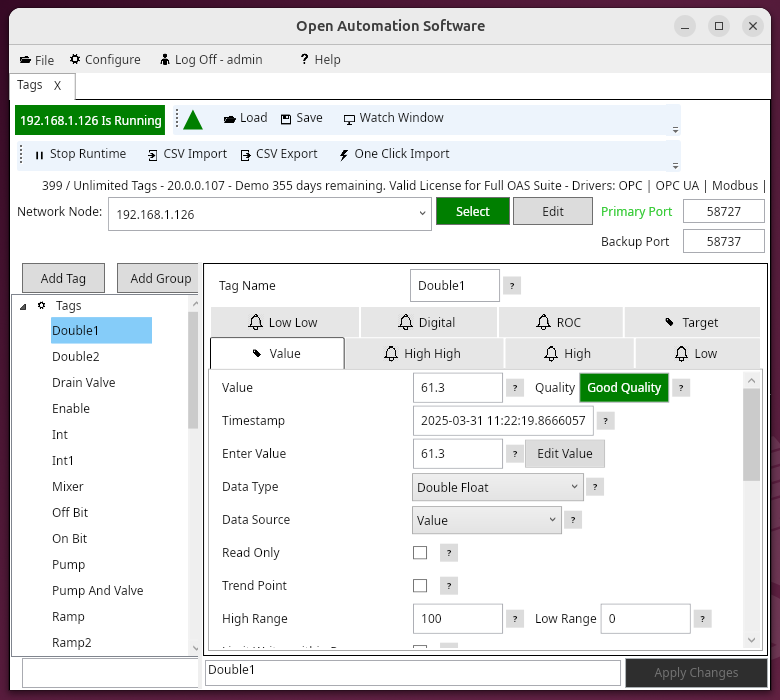Open the Network Node dropdown
The height and width of the screenshot is (700, 780).
tap(422, 213)
